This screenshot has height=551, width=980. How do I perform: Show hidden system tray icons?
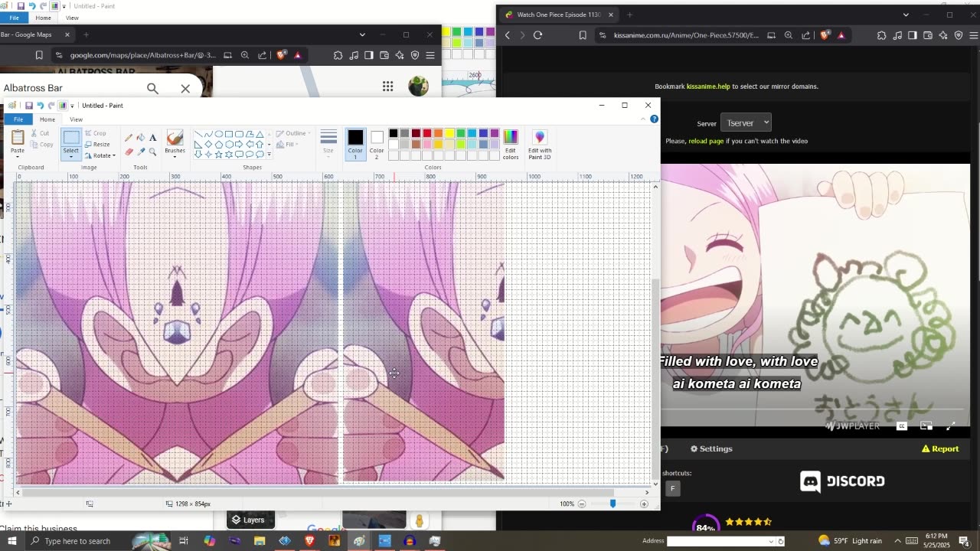pyautogui.click(x=898, y=541)
